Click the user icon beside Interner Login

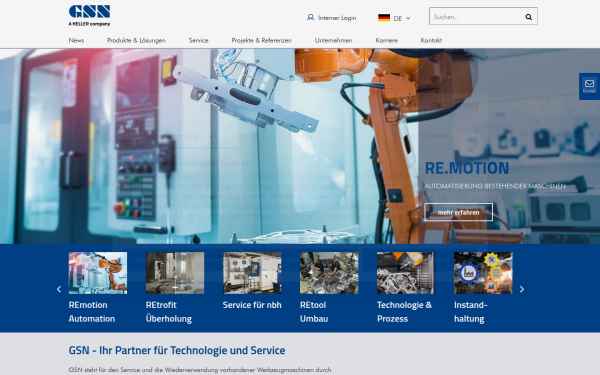click(310, 18)
